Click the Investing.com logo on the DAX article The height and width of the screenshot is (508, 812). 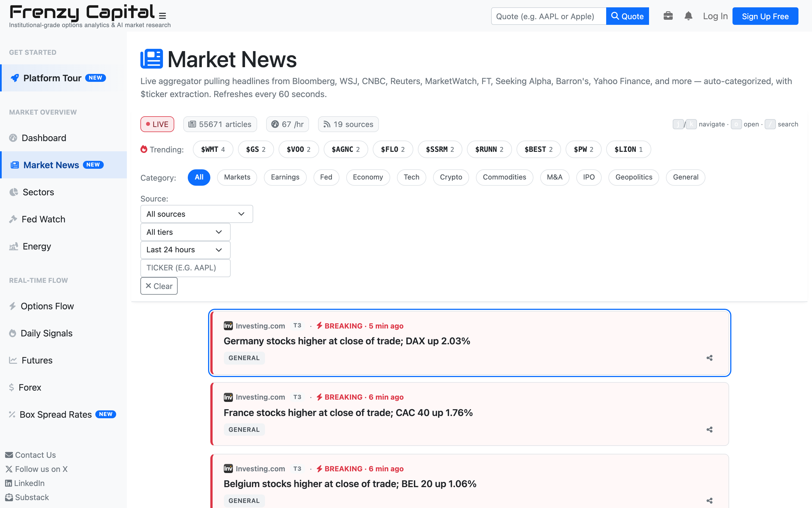pyautogui.click(x=228, y=326)
